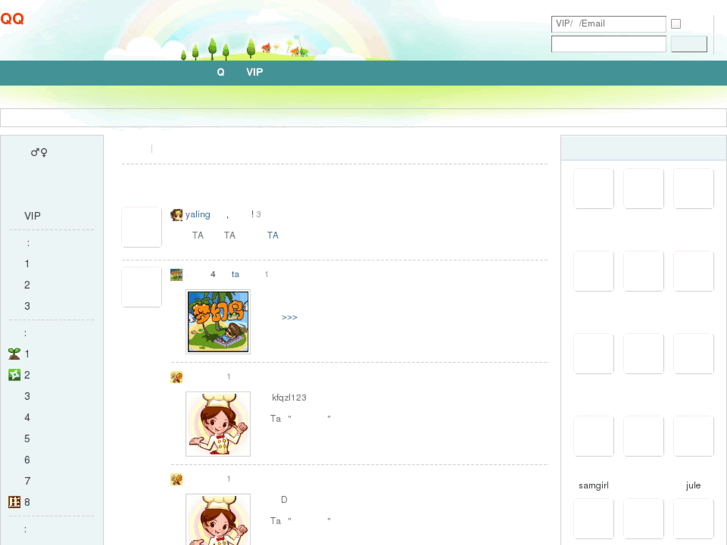Viewport: 727px width, 545px height.
Task: Click the username kfqzl123
Action: pyautogui.click(x=289, y=398)
